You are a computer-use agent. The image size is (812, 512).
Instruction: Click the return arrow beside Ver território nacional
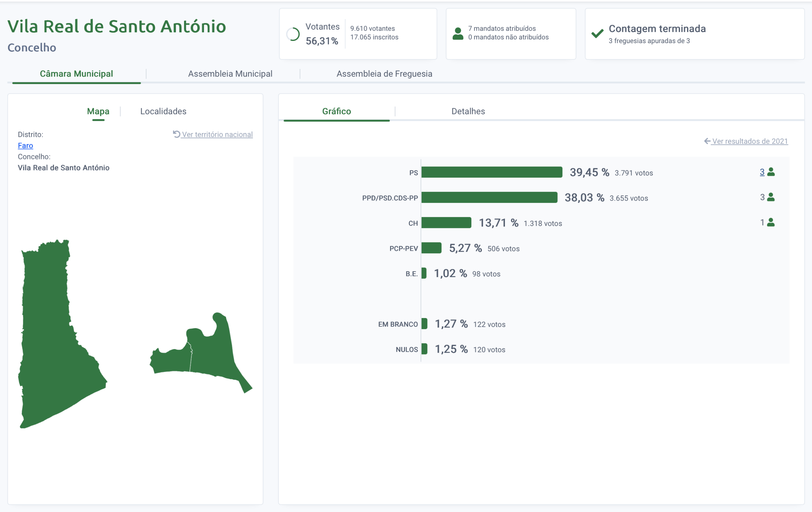click(176, 134)
